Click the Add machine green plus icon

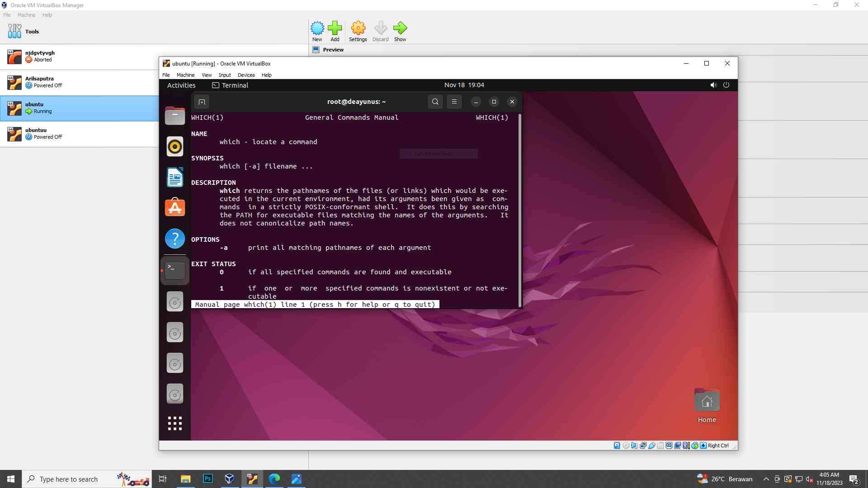tap(335, 31)
